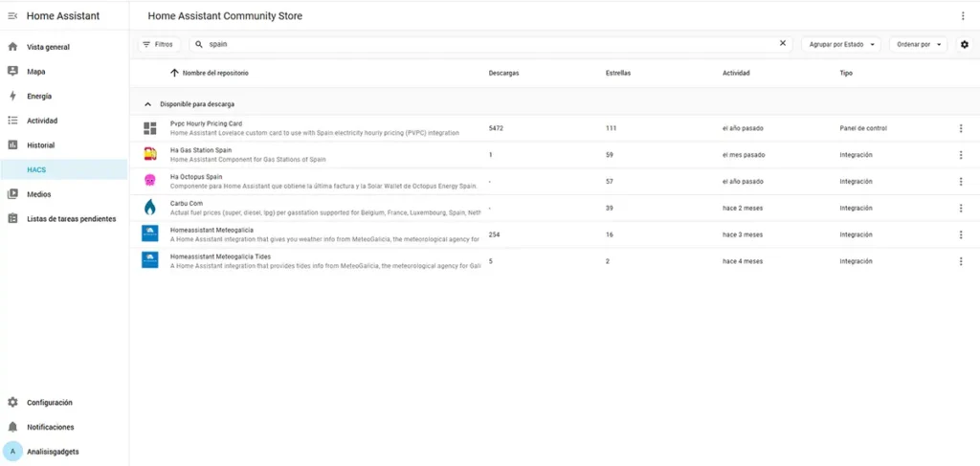Open the Analisisgadgets user profile

tap(64, 451)
